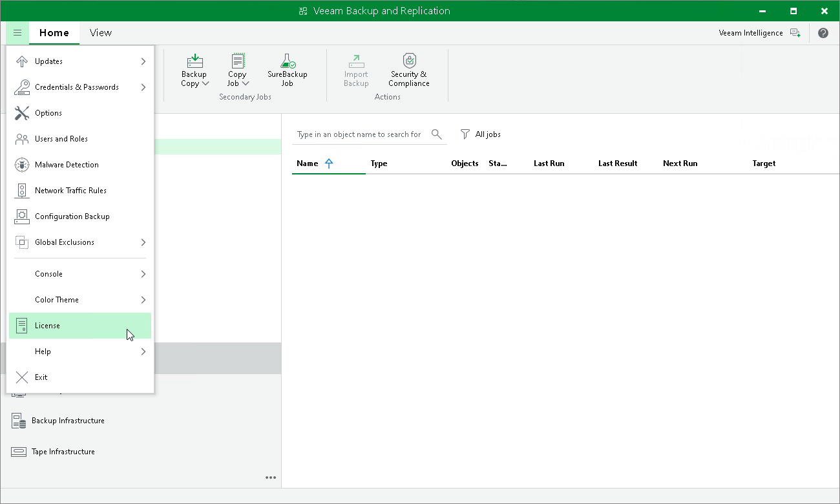Click the Copy Job ribbon icon
The width and height of the screenshot is (840, 504).
238,61
